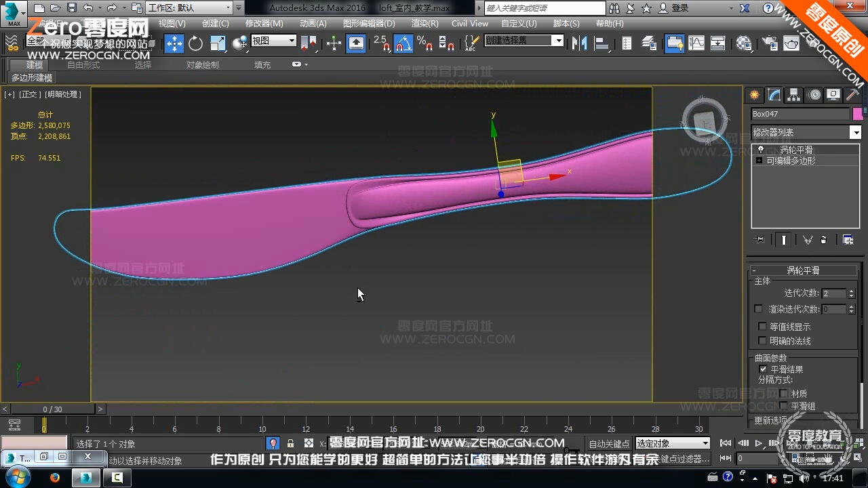This screenshot has height=488, width=868.
Task: Click Remove Modifier from stack icon
Action: click(x=824, y=239)
